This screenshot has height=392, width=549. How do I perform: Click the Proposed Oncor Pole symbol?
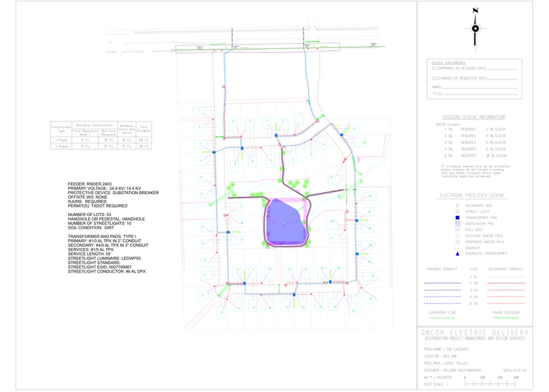pyautogui.click(x=457, y=241)
